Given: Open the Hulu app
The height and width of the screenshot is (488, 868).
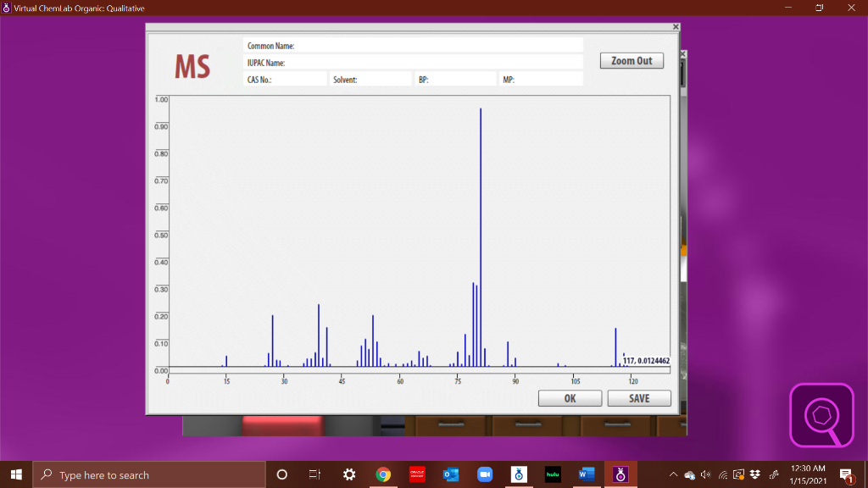Looking at the screenshot, I should coord(552,474).
